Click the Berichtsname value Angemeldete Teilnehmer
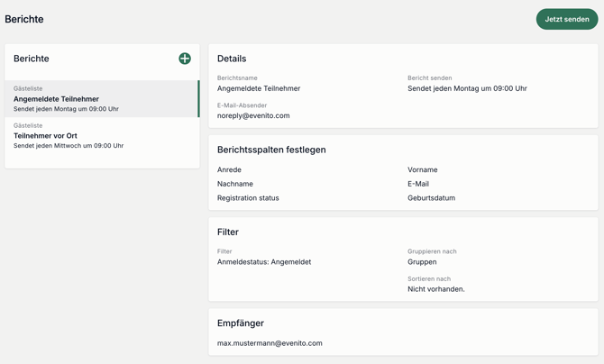The height and width of the screenshot is (364, 604). (259, 88)
